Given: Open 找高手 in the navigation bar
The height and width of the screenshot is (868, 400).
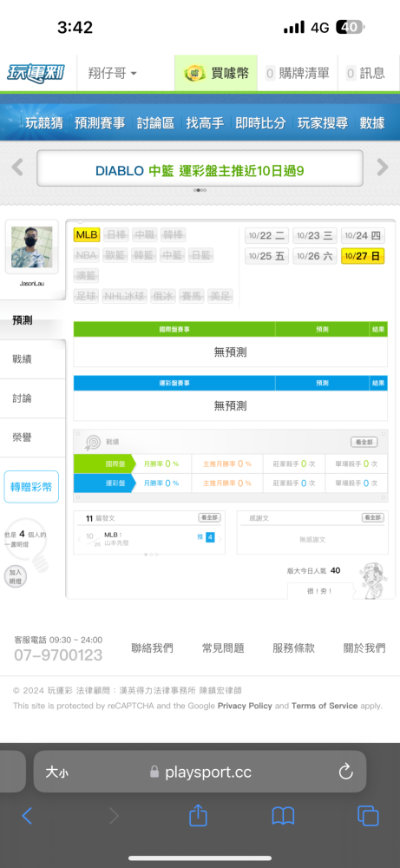Looking at the screenshot, I should coord(205,122).
